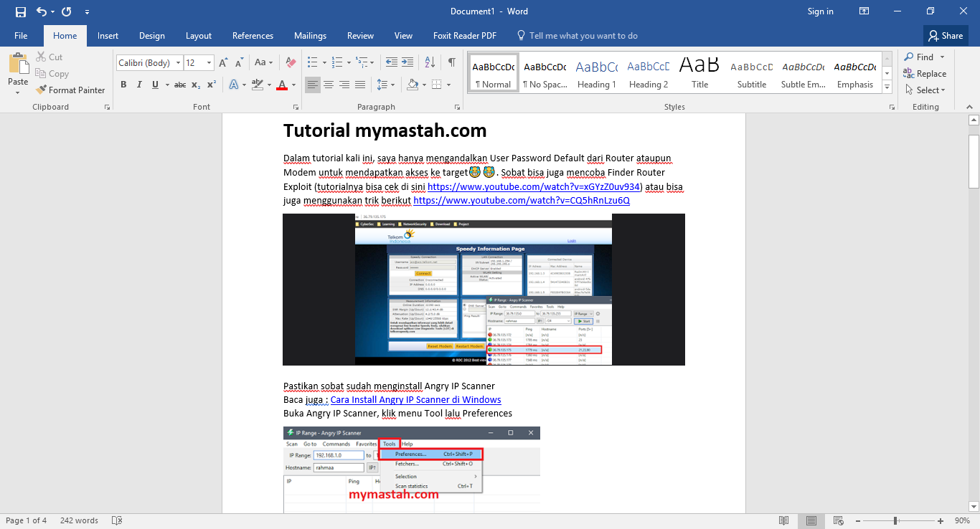Save the document using the floppy disk icon
Image resolution: width=980 pixels, height=529 pixels.
[x=20, y=11]
